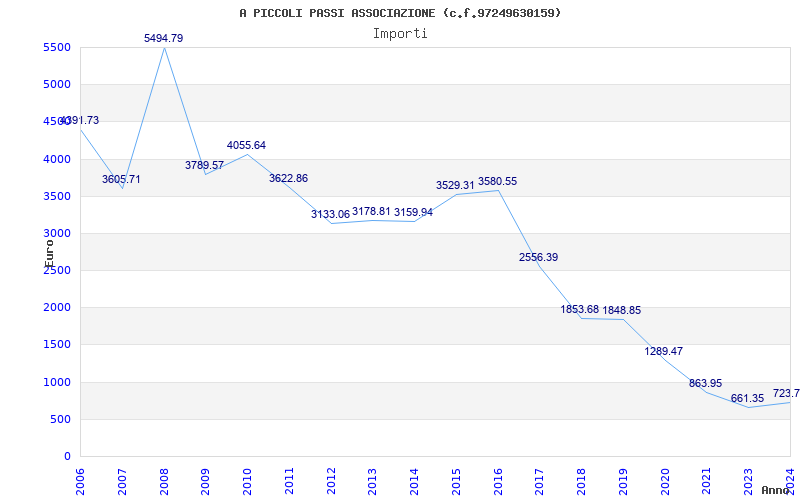Select the 2016 x-axis year label
800x500 pixels.
498,480
